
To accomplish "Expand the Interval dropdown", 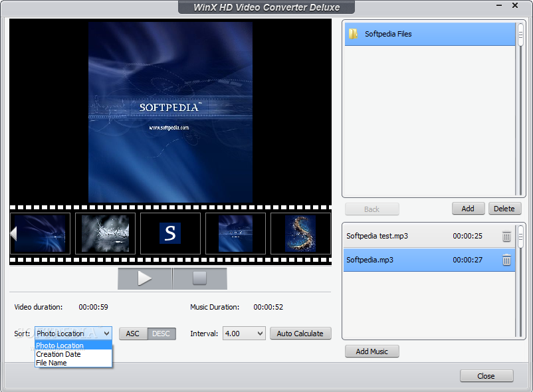I will click(x=260, y=334).
